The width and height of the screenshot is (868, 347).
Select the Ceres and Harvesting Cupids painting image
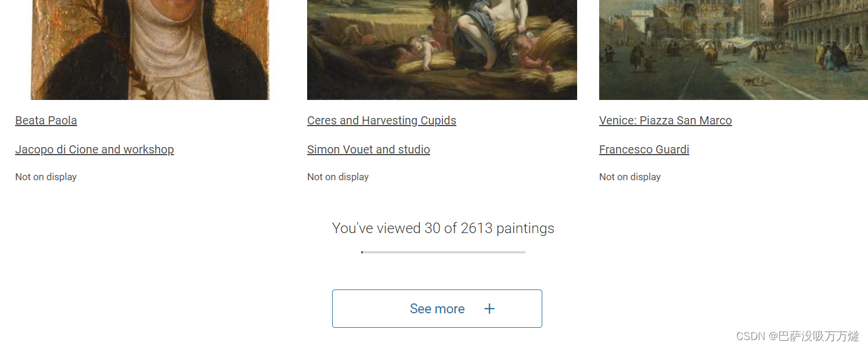tap(442, 49)
